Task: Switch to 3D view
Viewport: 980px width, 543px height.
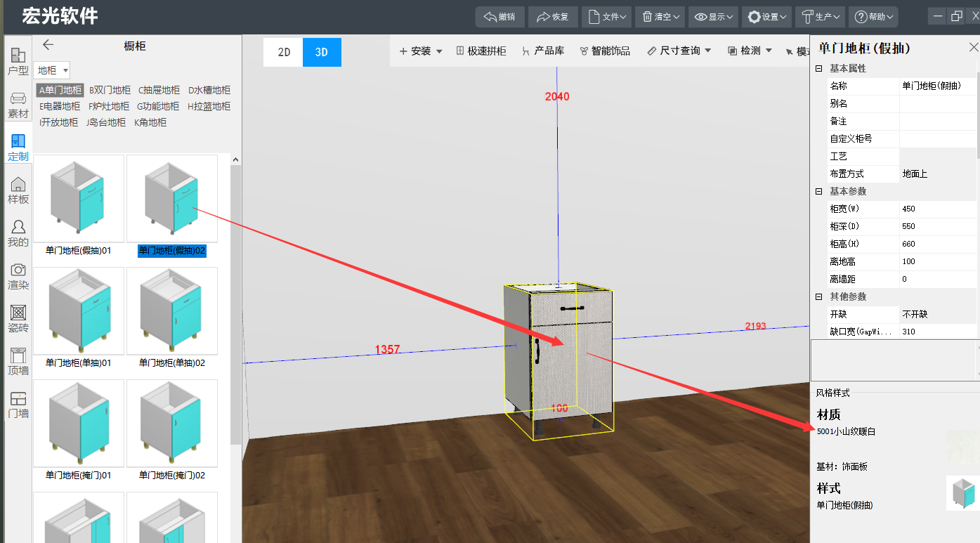Action: click(x=322, y=52)
